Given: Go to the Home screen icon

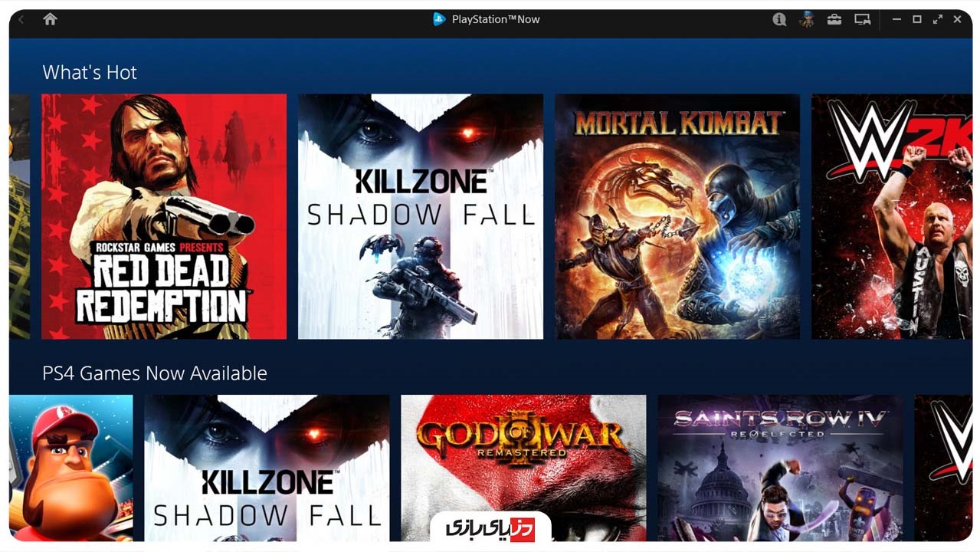Looking at the screenshot, I should 50,19.
